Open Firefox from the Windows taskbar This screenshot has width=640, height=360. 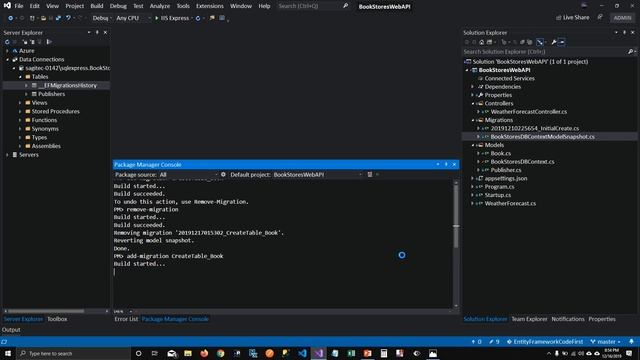coord(204,353)
